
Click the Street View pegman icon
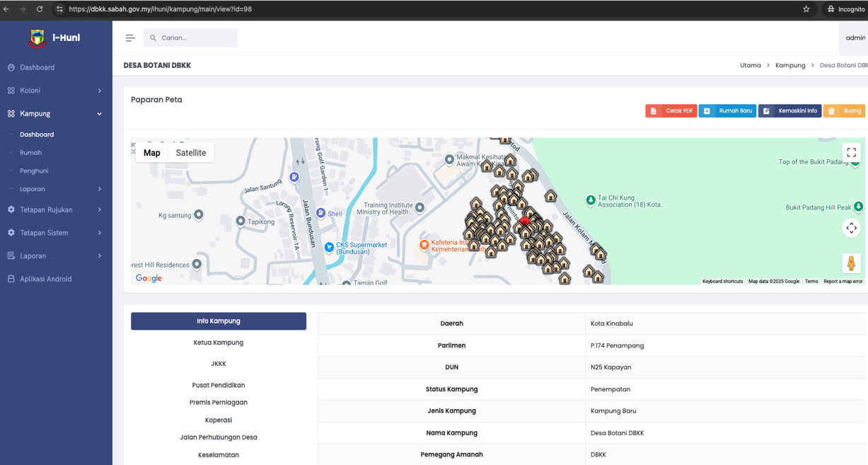pos(851,263)
